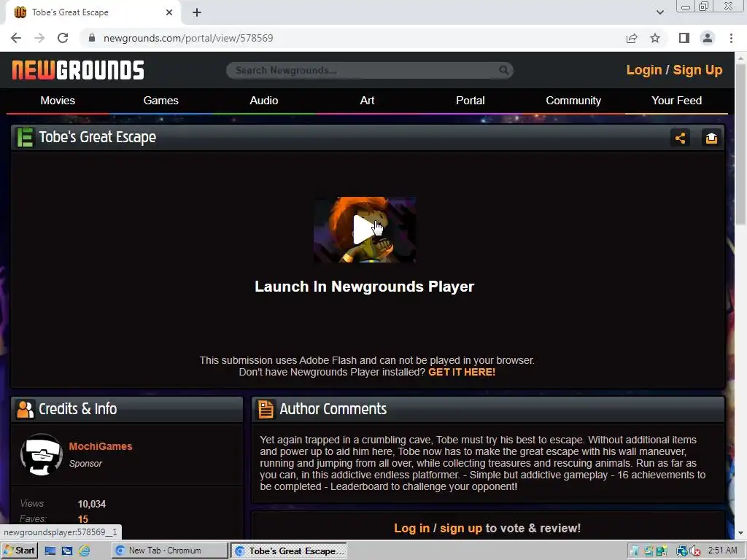Toggle the browser side panel icon
Image resolution: width=747 pixels, height=560 pixels.
point(684,38)
